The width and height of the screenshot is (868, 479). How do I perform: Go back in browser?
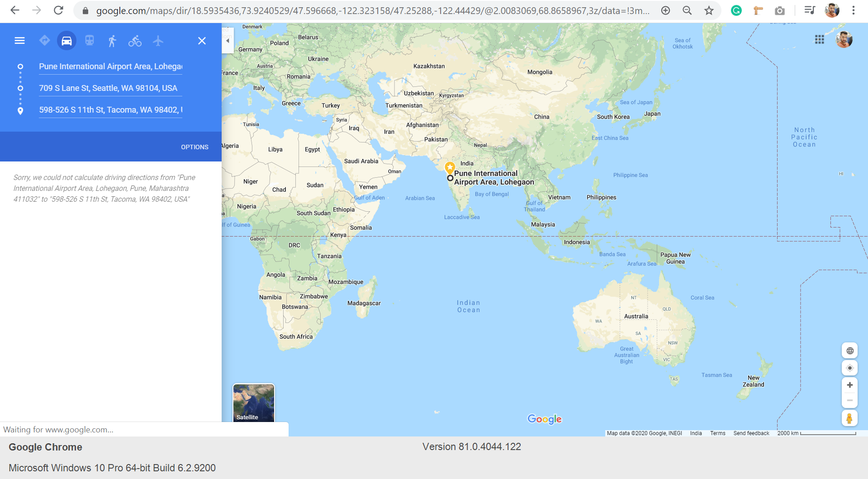(x=15, y=10)
